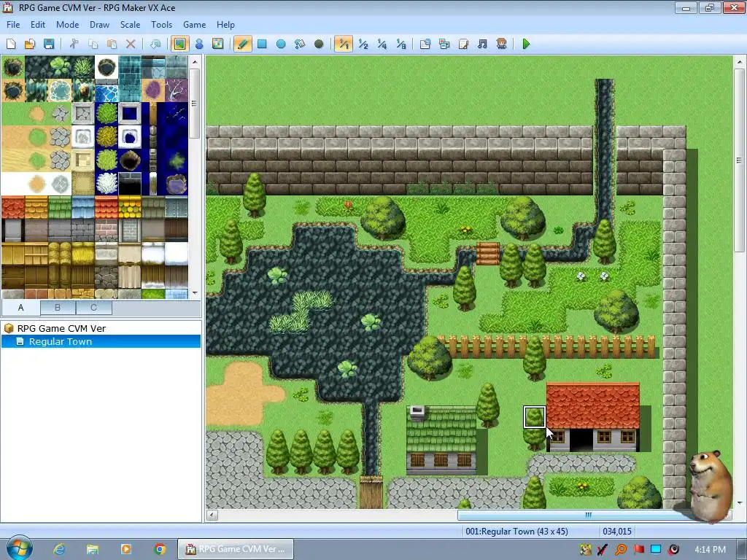The width and height of the screenshot is (747, 560).
Task: Create a new project with toolbar icon
Action: click(x=11, y=44)
